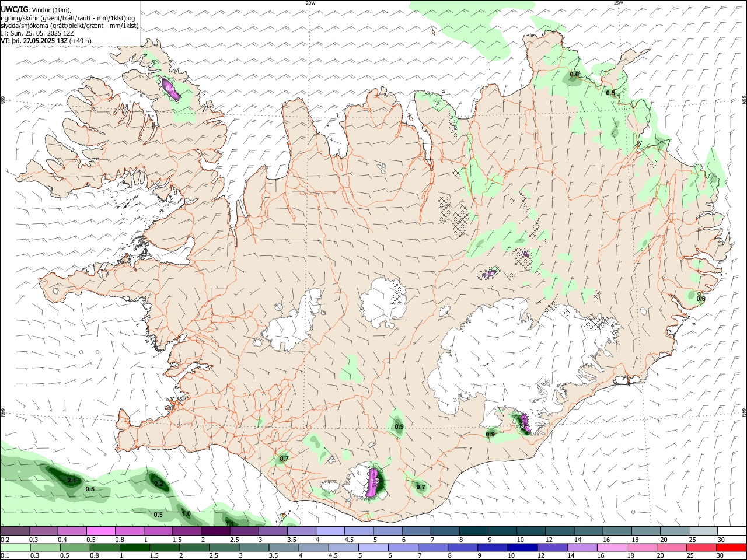Select the deep navy blue swatch starting at 10 in rain row
The image size is (747, 560).
pyautogui.click(x=523, y=548)
